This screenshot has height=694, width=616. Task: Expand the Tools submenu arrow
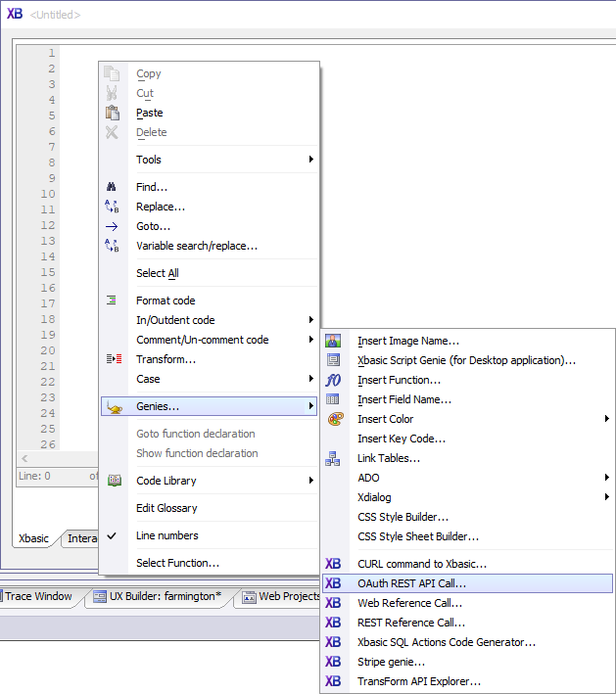tap(311, 159)
